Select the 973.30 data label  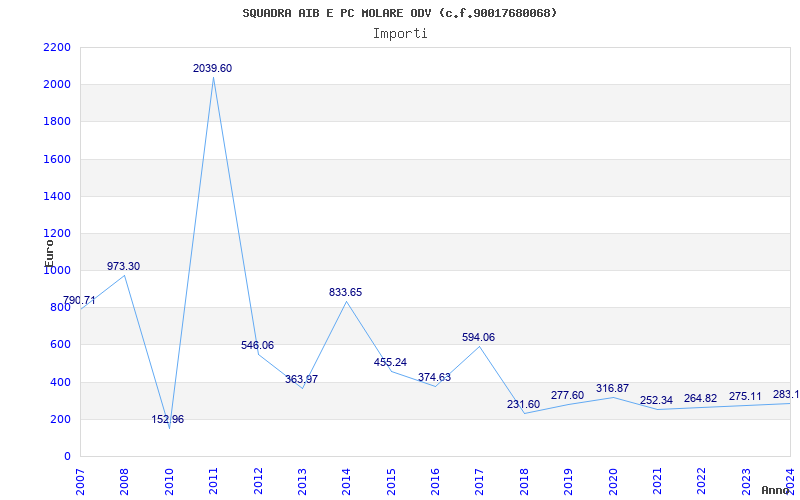[x=123, y=266]
